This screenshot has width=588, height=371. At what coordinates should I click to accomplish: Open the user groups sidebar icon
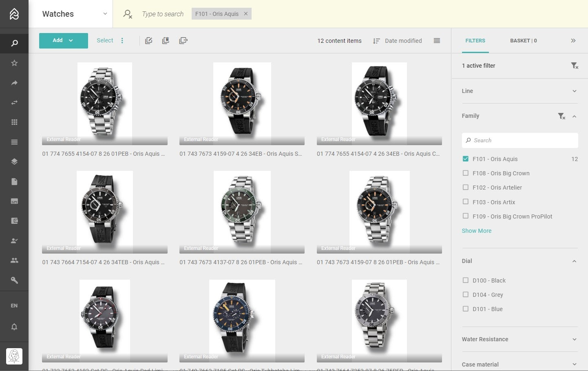pyautogui.click(x=14, y=260)
